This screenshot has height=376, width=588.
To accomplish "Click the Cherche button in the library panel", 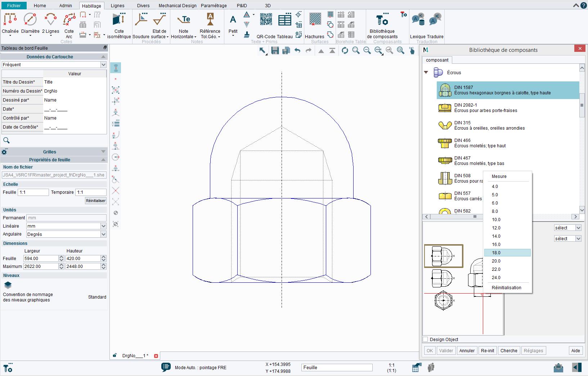I will [509, 350].
